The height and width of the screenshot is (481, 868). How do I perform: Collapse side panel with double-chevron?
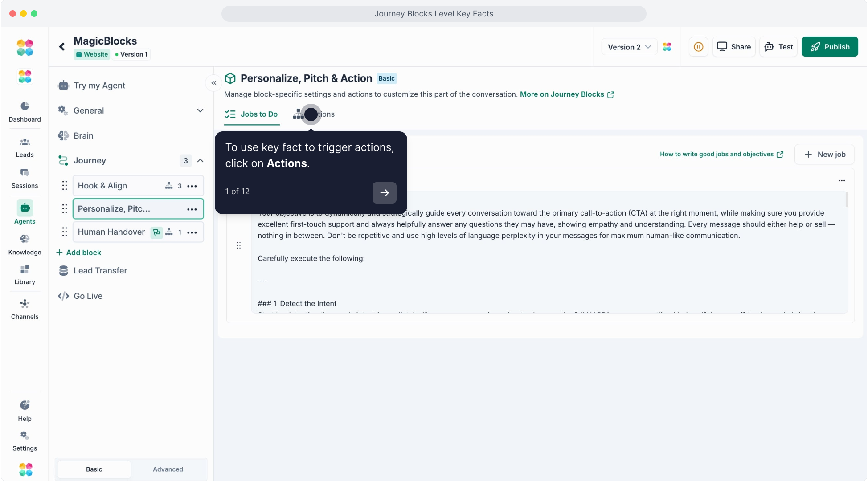coord(213,83)
